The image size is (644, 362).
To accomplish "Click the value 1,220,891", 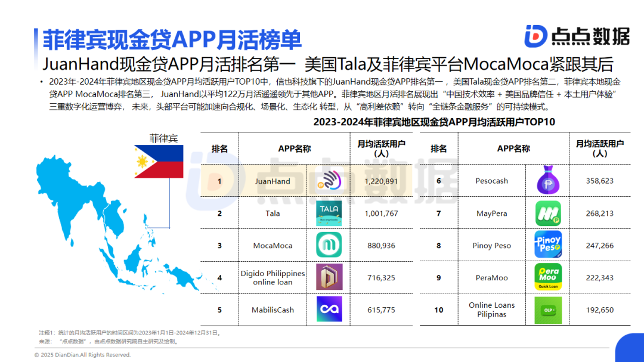I will click(381, 181).
